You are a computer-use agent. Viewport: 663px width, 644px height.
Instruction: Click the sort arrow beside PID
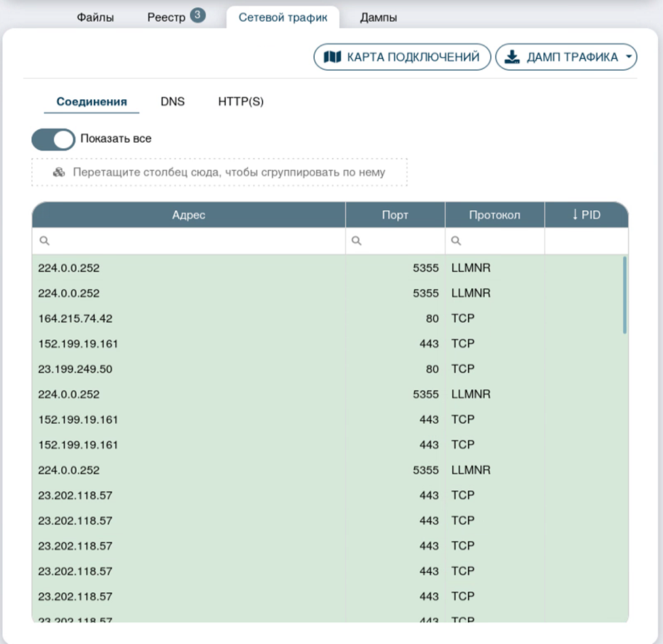(575, 215)
